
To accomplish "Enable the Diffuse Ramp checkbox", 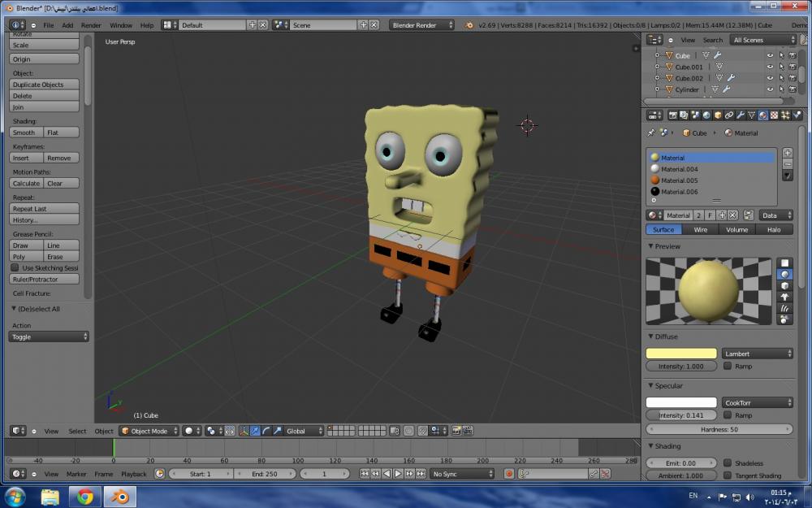I will click(728, 367).
